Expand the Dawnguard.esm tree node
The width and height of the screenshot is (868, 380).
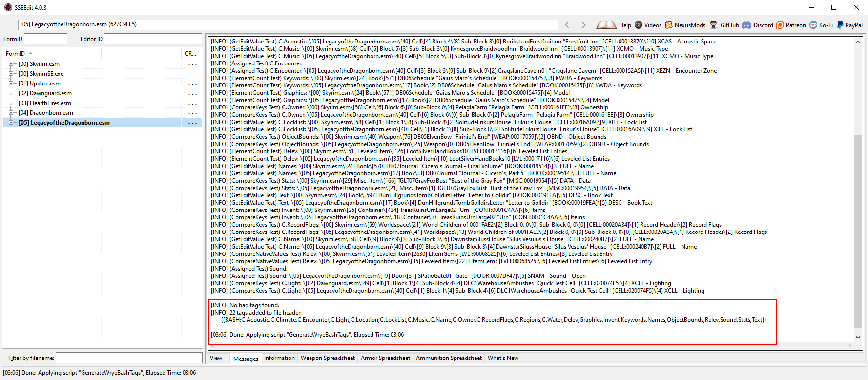click(x=11, y=93)
